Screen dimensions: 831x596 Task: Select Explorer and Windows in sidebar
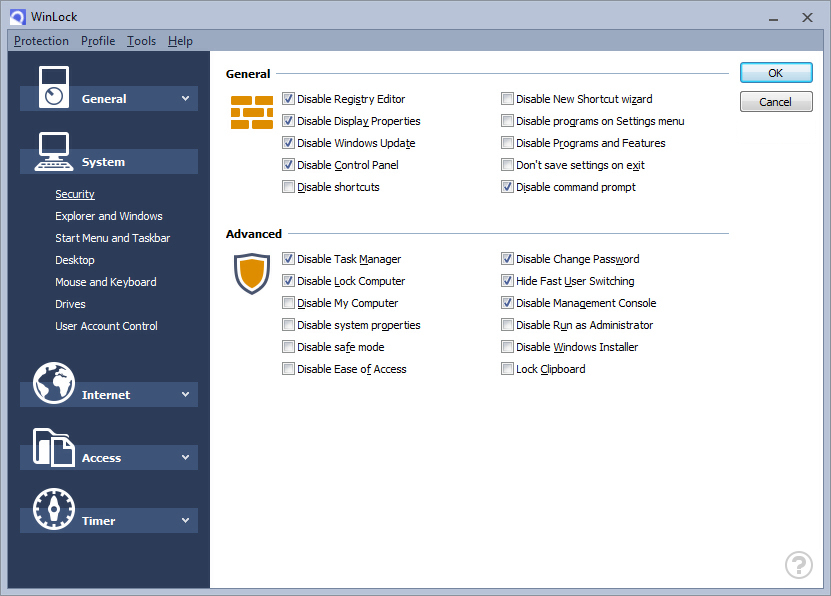(x=109, y=216)
